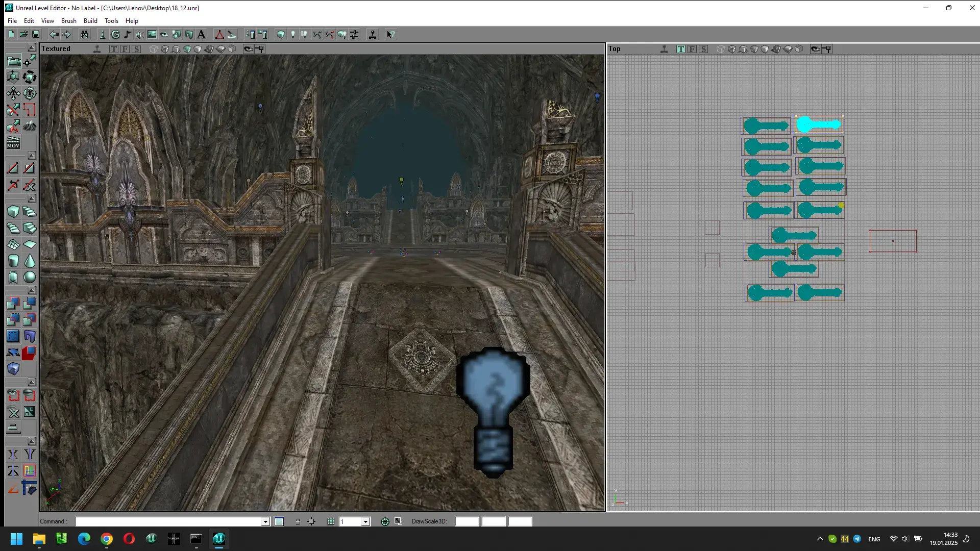Open the Search for Actors binoculars
Viewport: 980px width, 551px height.
84,34
